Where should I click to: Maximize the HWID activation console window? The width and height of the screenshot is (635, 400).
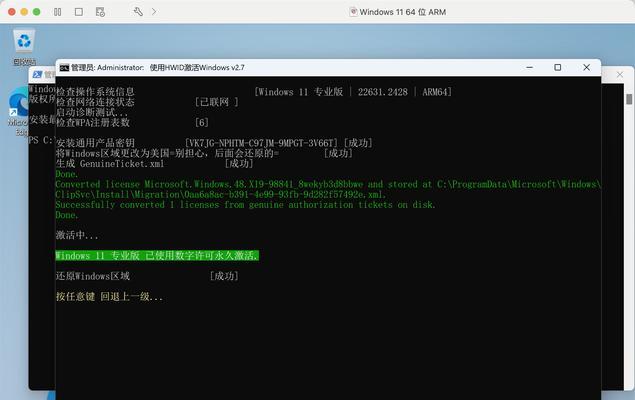point(558,68)
